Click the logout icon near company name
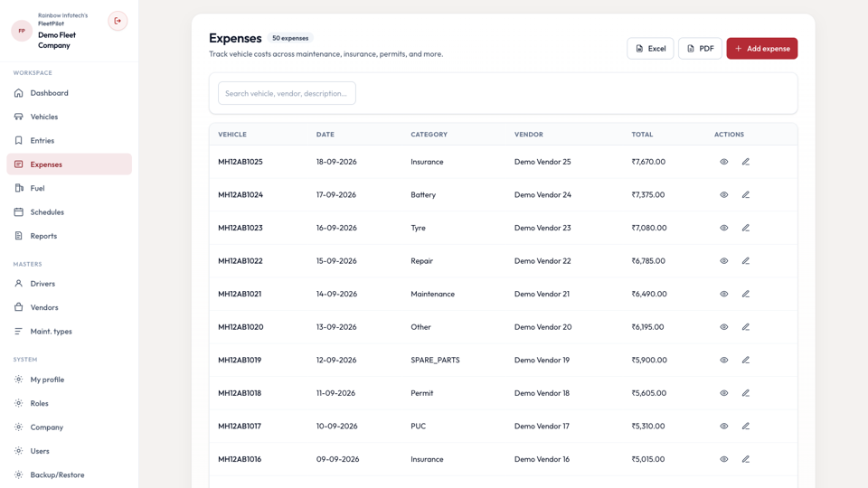The height and width of the screenshot is (488, 868). pyautogui.click(x=118, y=21)
